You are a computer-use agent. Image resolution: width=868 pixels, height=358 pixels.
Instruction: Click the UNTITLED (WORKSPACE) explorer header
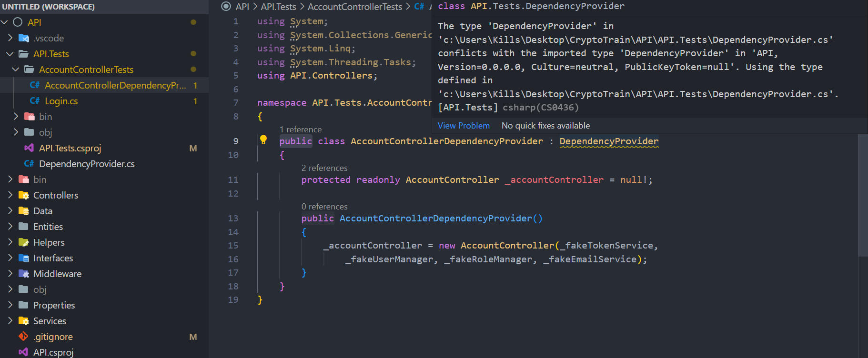coord(48,7)
